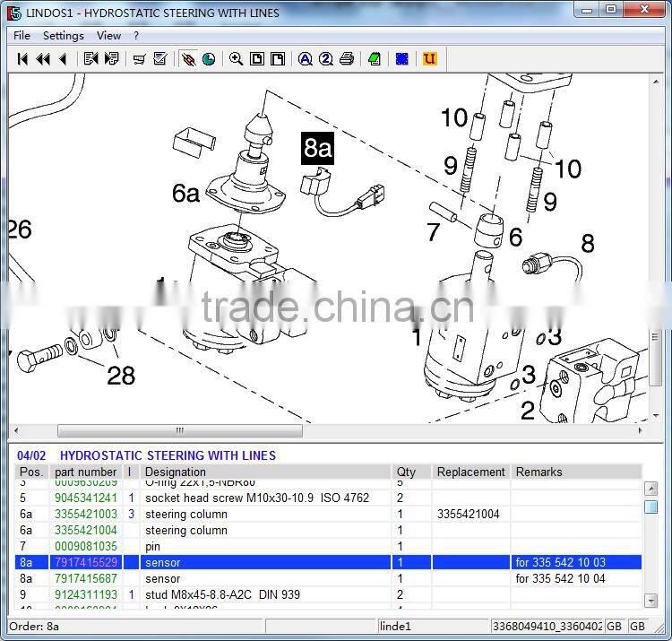Image resolution: width=672 pixels, height=641 pixels.
Task: Open the ? help menu
Action: click(x=136, y=36)
